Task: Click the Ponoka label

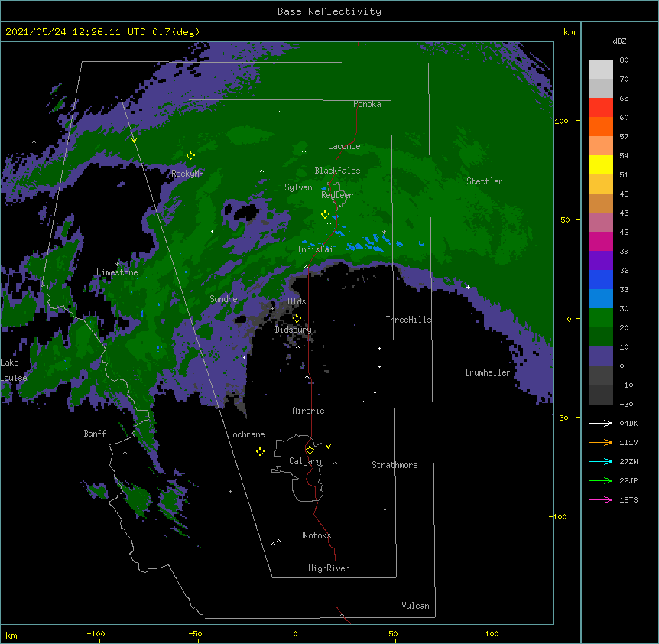Action: [367, 104]
